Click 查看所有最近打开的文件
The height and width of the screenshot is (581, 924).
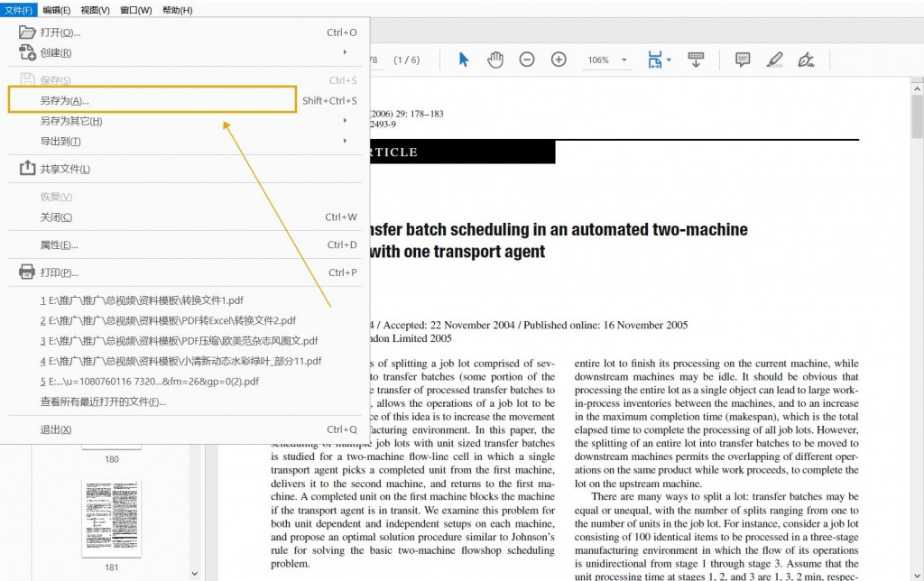point(103,401)
